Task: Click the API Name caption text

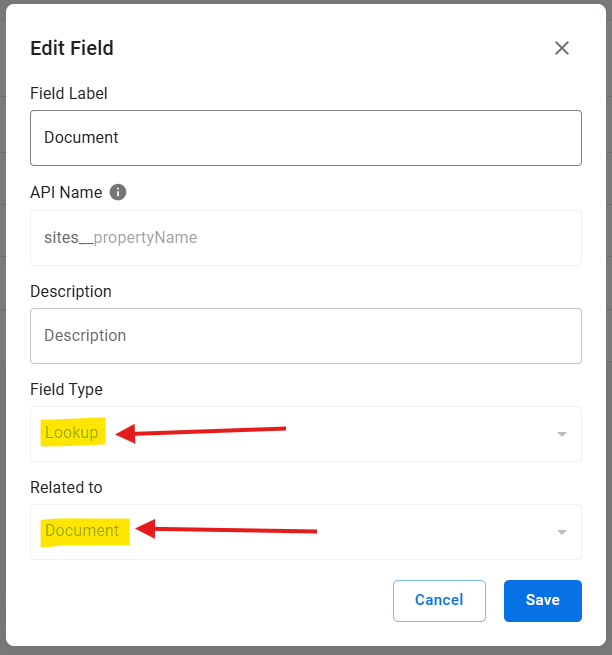Action: point(65,192)
